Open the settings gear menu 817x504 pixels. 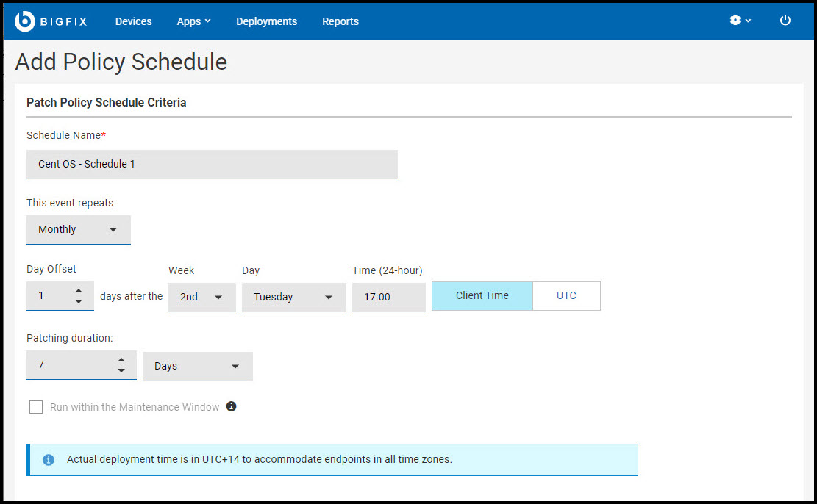[x=736, y=21]
